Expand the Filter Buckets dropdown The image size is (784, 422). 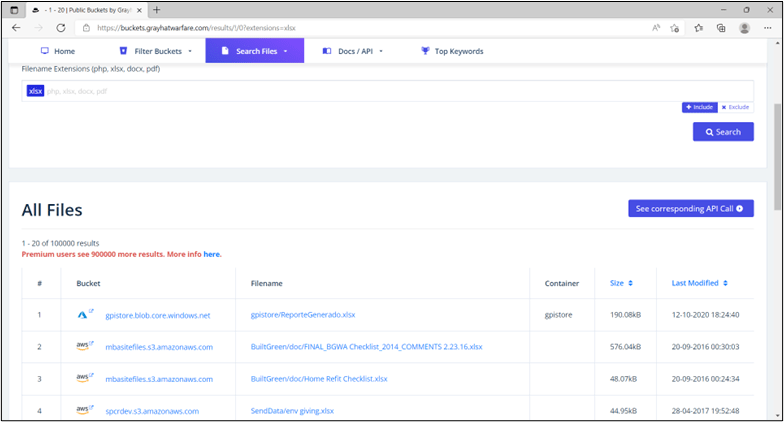[x=155, y=51]
